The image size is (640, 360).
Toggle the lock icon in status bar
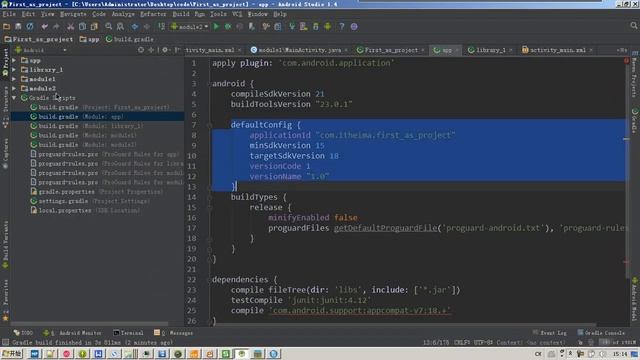(x=580, y=342)
